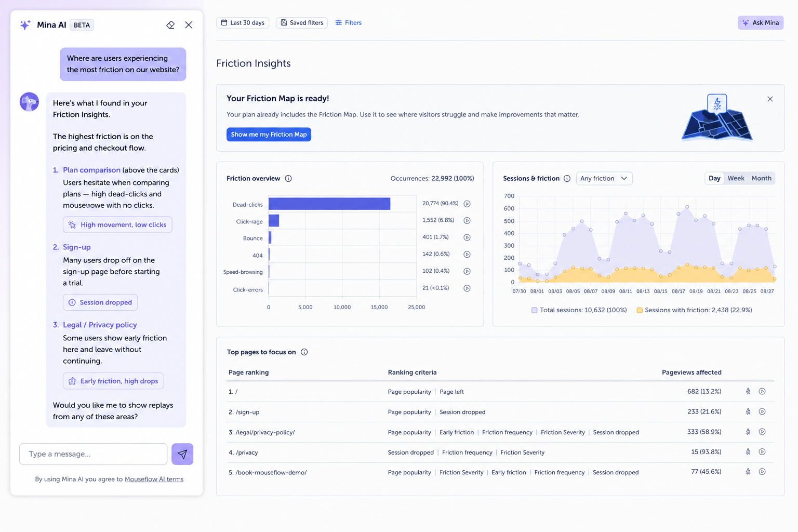The width and height of the screenshot is (798, 532).
Task: Switch chart to Week view
Action: [x=736, y=178]
